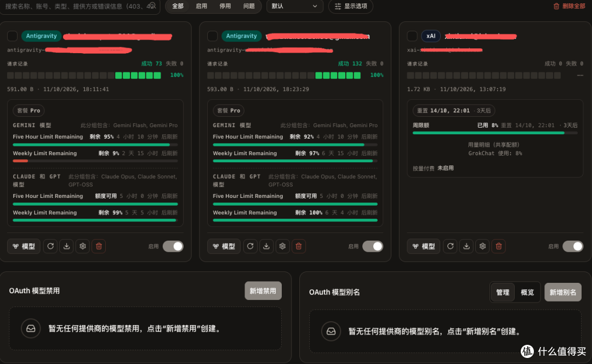Click Antigravity badge on card with 成功 132
The height and width of the screenshot is (364, 592).
(x=241, y=36)
